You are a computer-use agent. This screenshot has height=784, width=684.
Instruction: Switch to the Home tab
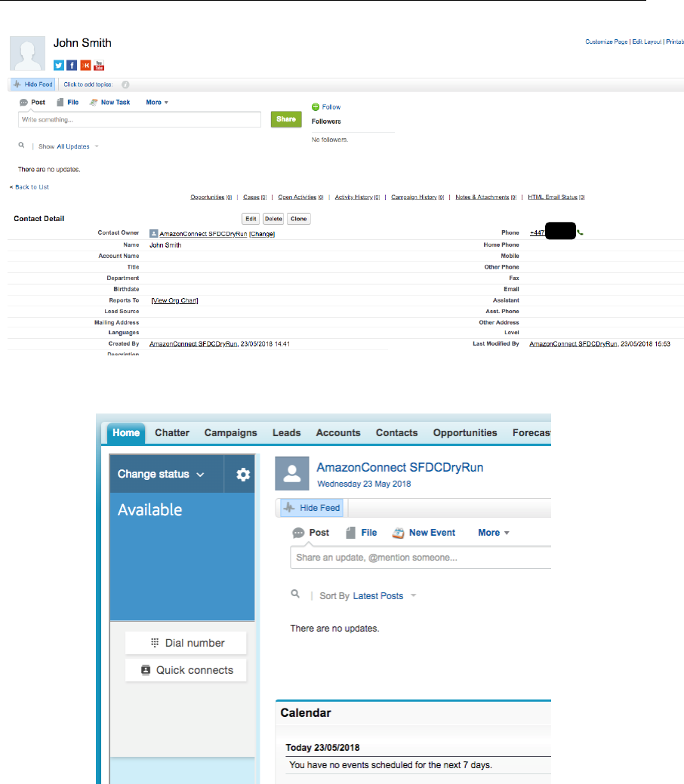coord(126,433)
